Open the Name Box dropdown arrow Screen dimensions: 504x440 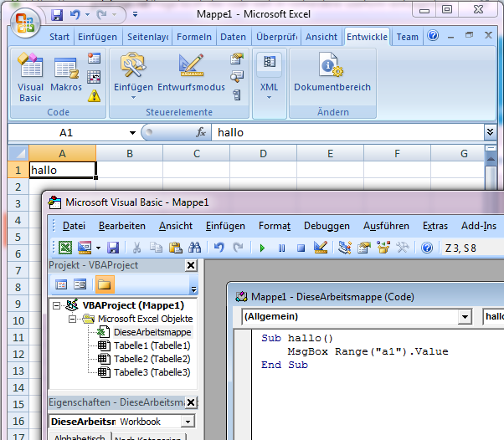tap(132, 133)
